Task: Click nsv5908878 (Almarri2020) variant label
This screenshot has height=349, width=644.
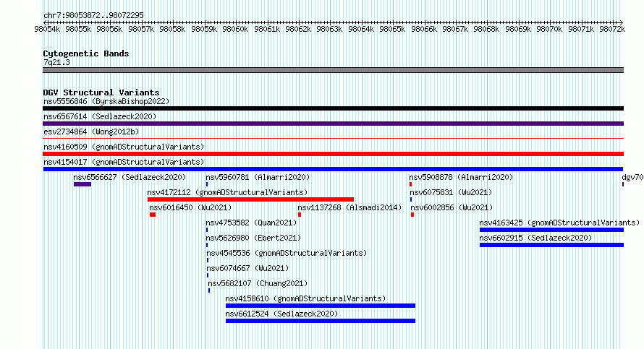Action: (x=461, y=177)
